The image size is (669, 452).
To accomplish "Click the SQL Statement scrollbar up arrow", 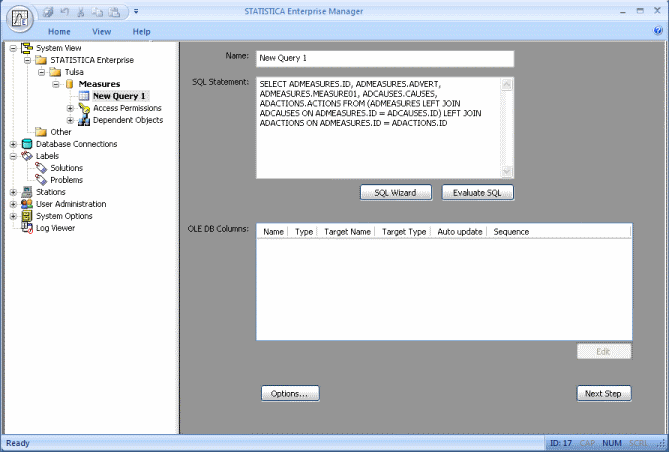I will tap(506, 85).
